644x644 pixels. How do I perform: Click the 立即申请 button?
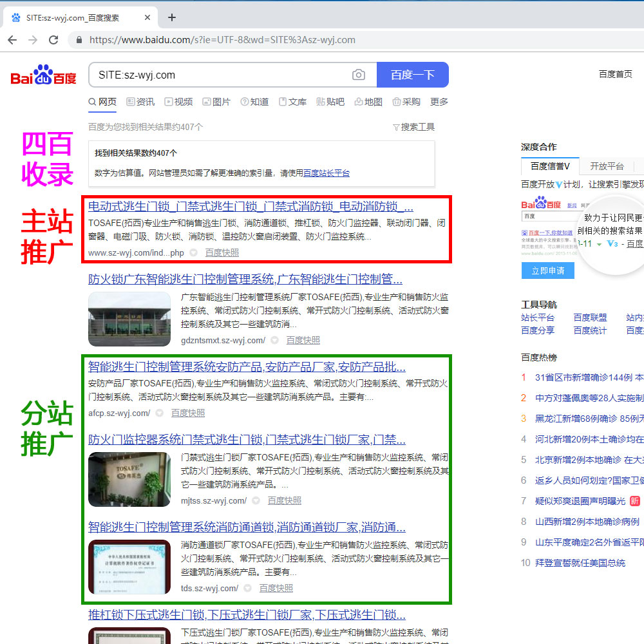pos(548,270)
